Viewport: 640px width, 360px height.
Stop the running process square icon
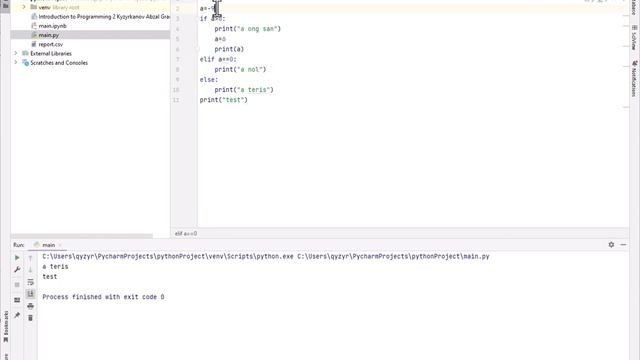coord(17,284)
